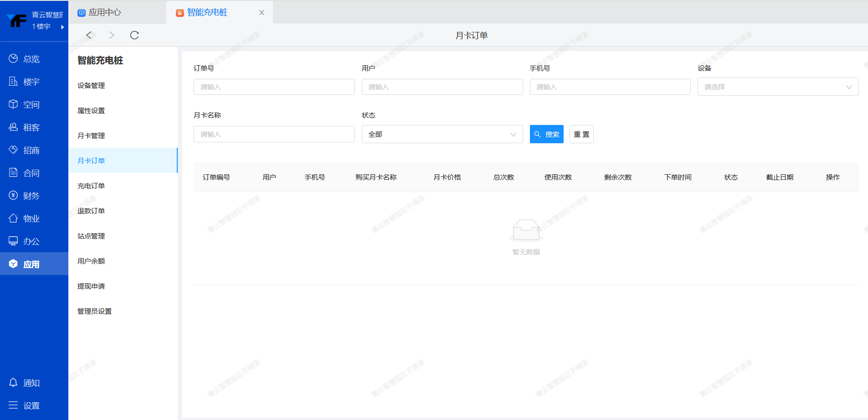Open 通知 notifications bell

pos(31,383)
